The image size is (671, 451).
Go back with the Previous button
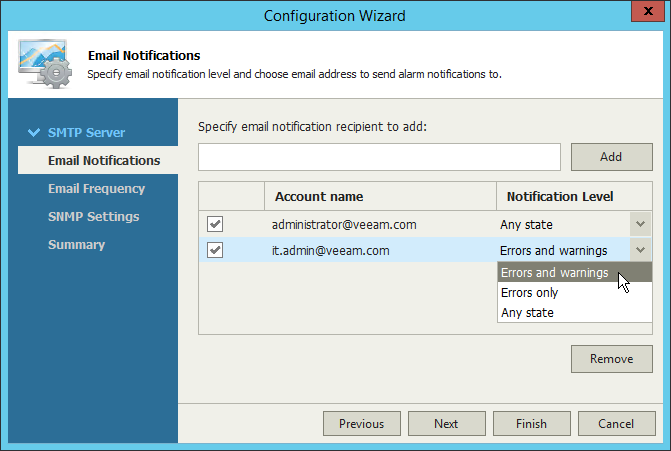361,424
